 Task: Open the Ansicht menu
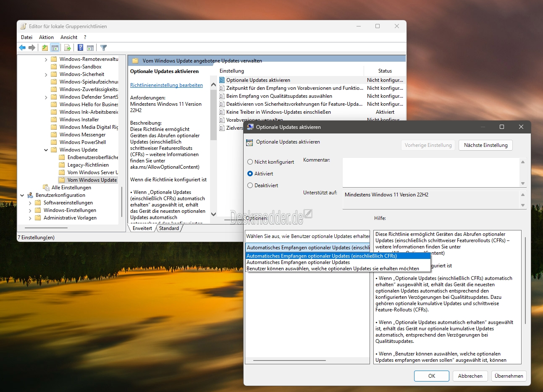pyautogui.click(x=69, y=37)
